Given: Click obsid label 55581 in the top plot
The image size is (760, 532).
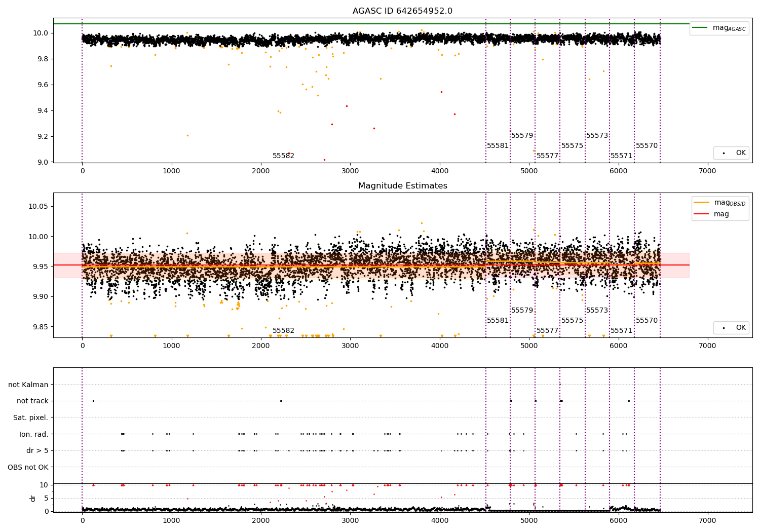Looking at the screenshot, I should coord(498,146).
